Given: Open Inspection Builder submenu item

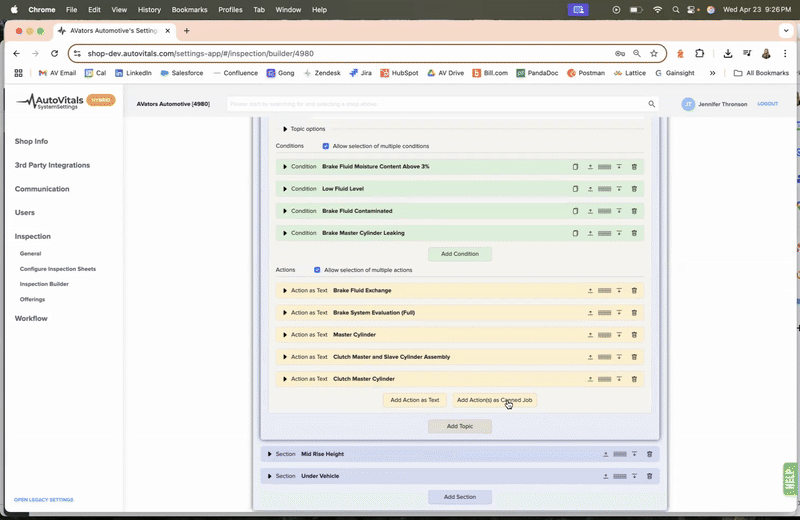Looking at the screenshot, I should [x=44, y=284].
